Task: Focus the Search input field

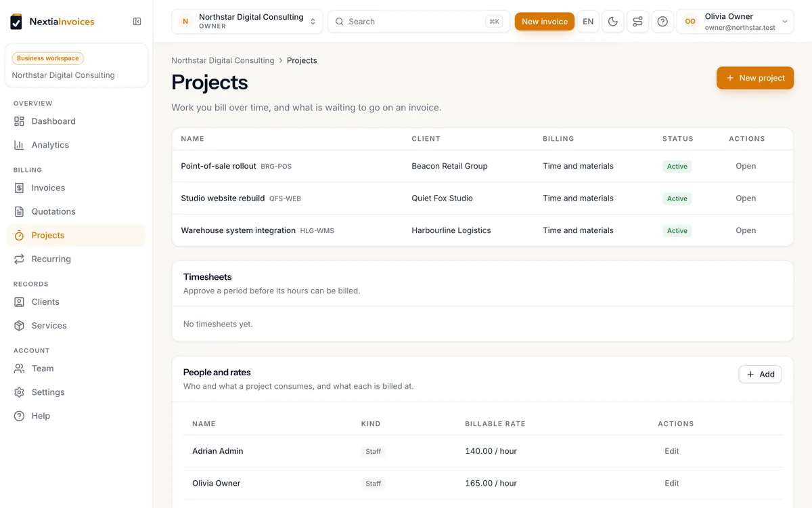Action: (x=418, y=22)
